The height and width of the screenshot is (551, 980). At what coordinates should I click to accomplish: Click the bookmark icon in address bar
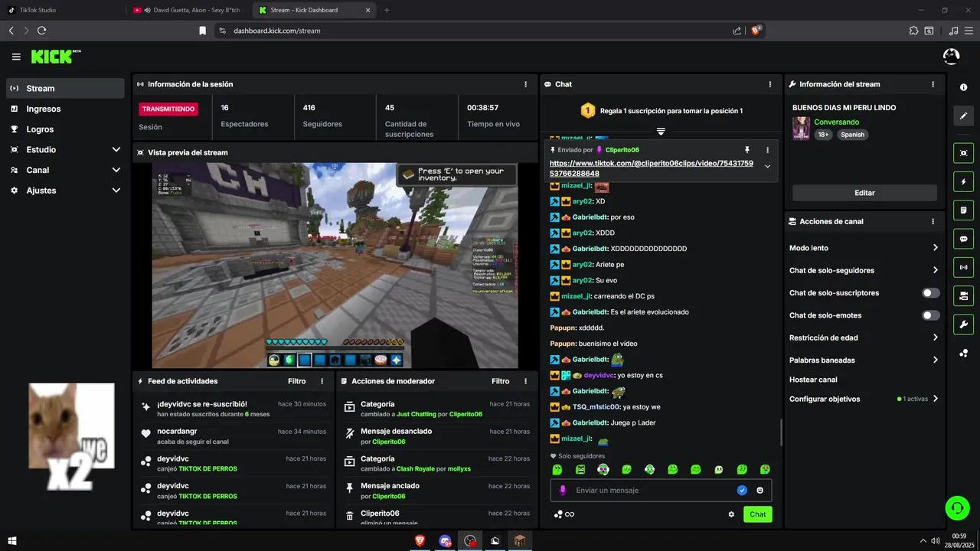tap(202, 31)
